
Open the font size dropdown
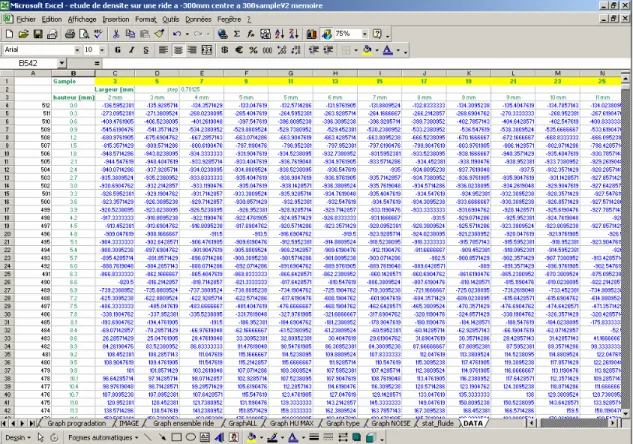[102, 50]
